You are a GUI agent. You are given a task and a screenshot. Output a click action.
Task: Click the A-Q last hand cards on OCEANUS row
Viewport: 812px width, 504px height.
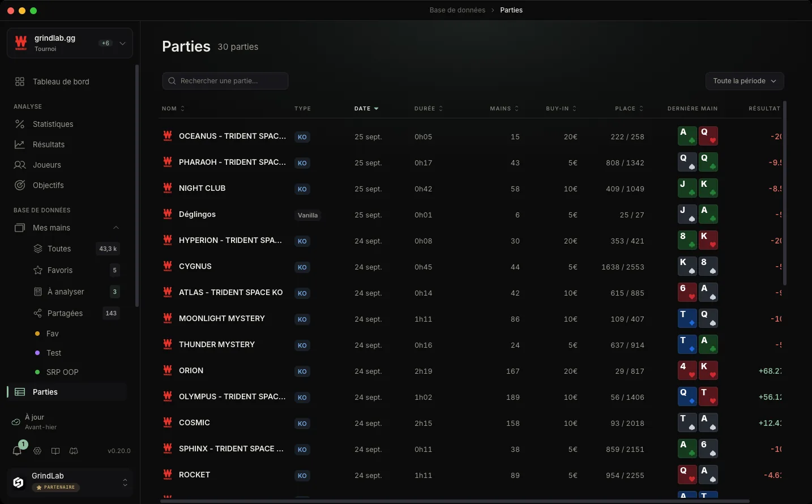coord(698,136)
